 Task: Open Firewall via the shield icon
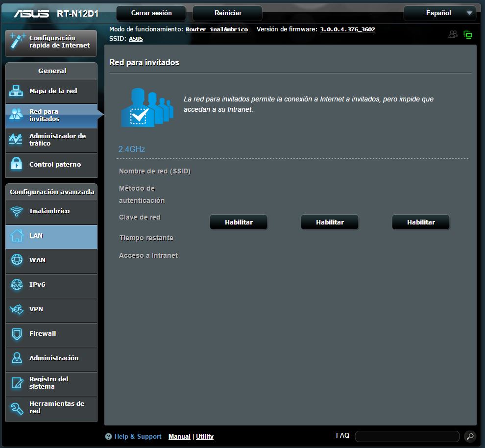tap(17, 334)
